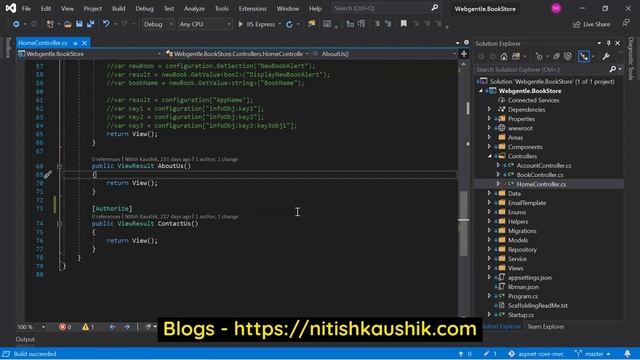Viewport: 640px width, 360px height.
Task: Click the aspnet-core-mvc repository indicator
Action: coord(536,354)
